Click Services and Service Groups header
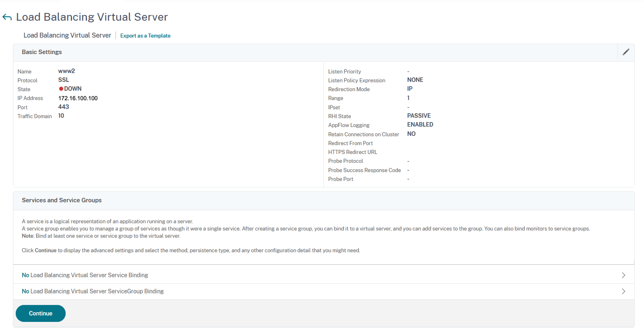The image size is (644, 333). coord(61,200)
